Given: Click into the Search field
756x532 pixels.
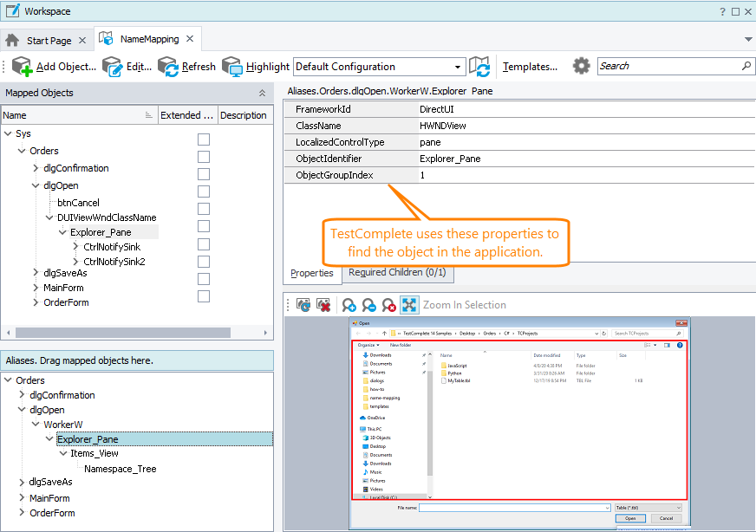Looking at the screenshot, I should tap(668, 66).
